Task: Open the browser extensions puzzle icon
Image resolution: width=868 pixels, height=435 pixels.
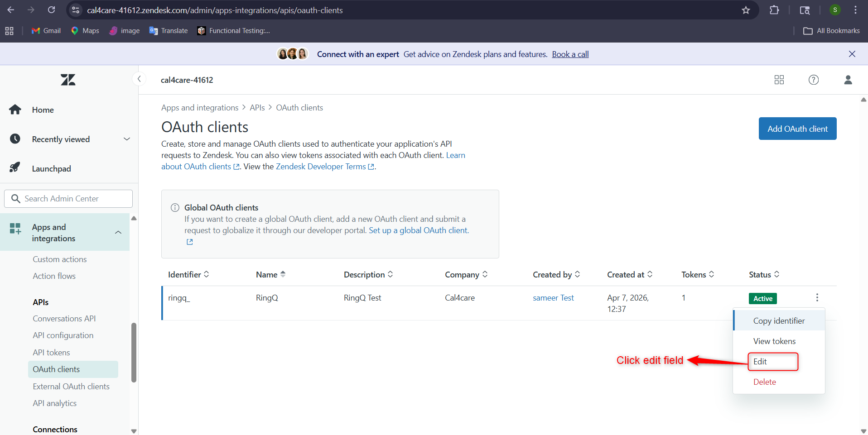Action: click(774, 10)
